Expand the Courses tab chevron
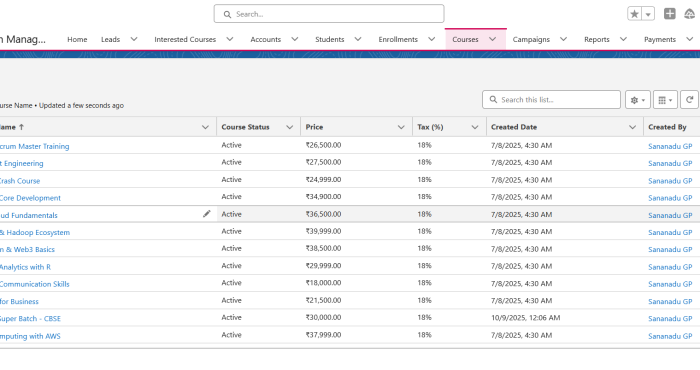The image size is (700, 370). tap(492, 39)
